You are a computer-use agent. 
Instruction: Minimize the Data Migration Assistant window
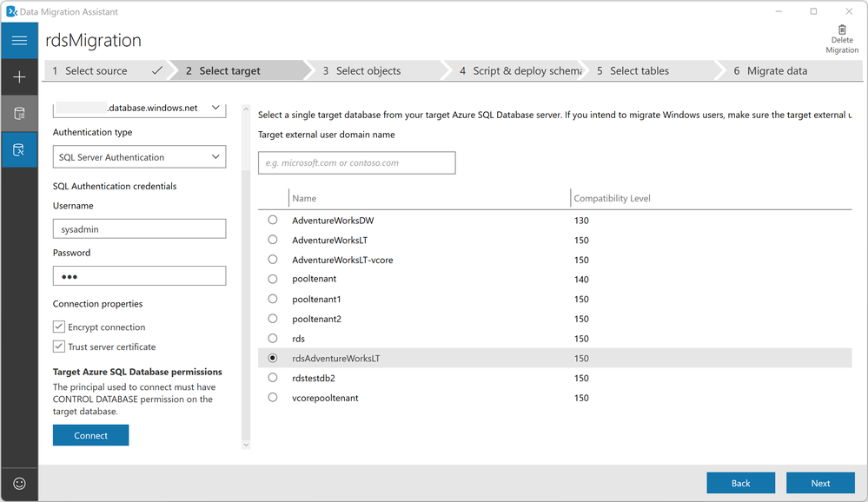point(779,11)
